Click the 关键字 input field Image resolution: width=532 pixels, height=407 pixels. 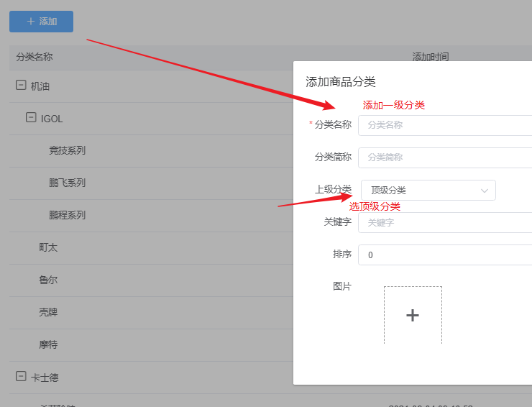[446, 223]
